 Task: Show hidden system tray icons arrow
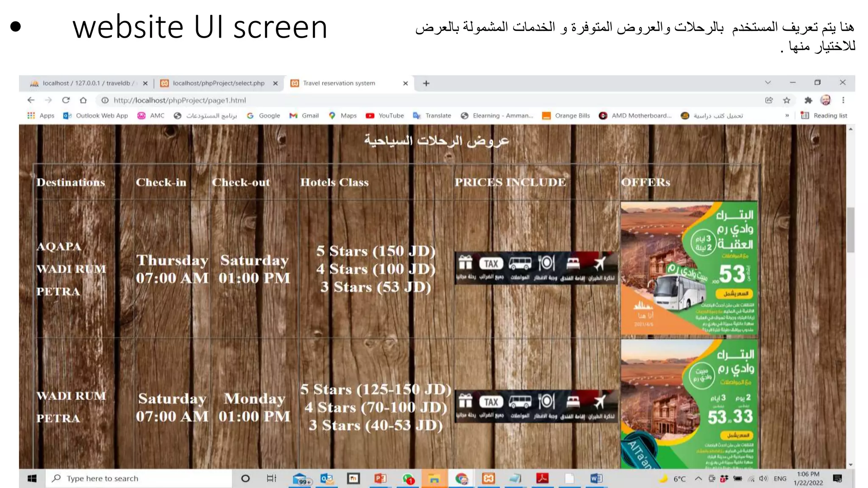pos(698,479)
